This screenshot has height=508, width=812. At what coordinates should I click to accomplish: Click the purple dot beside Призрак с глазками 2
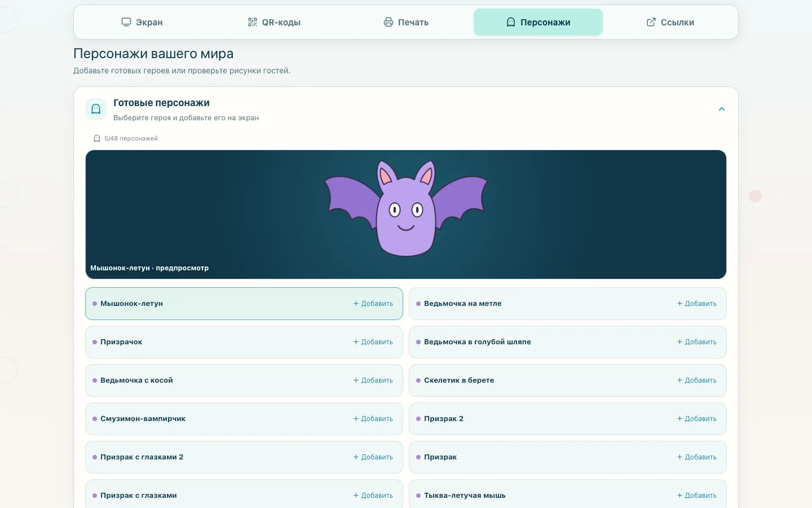95,457
